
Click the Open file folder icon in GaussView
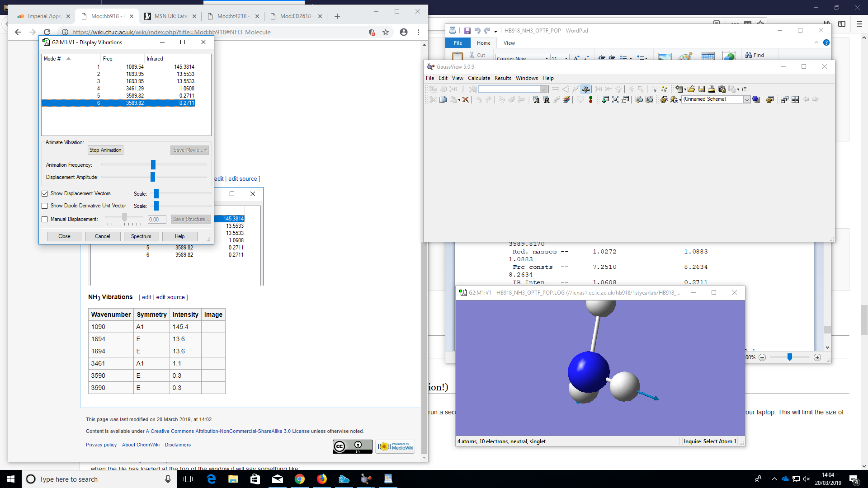pos(691,89)
